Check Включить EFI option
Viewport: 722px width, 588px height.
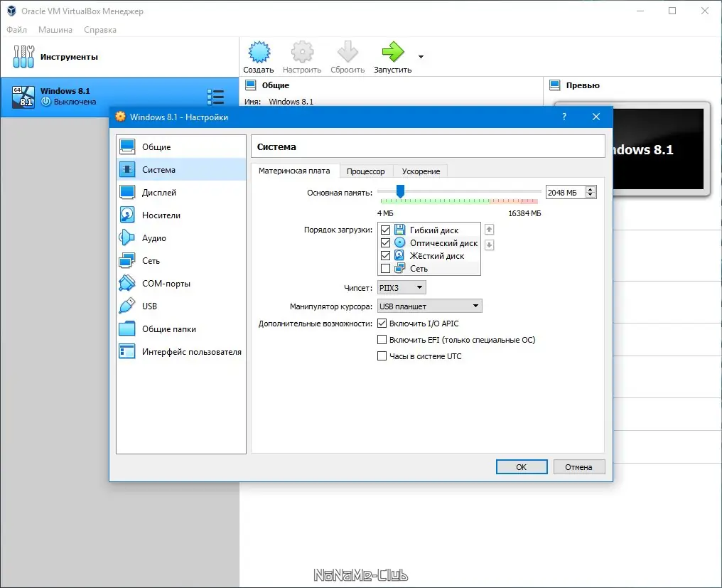pos(382,339)
